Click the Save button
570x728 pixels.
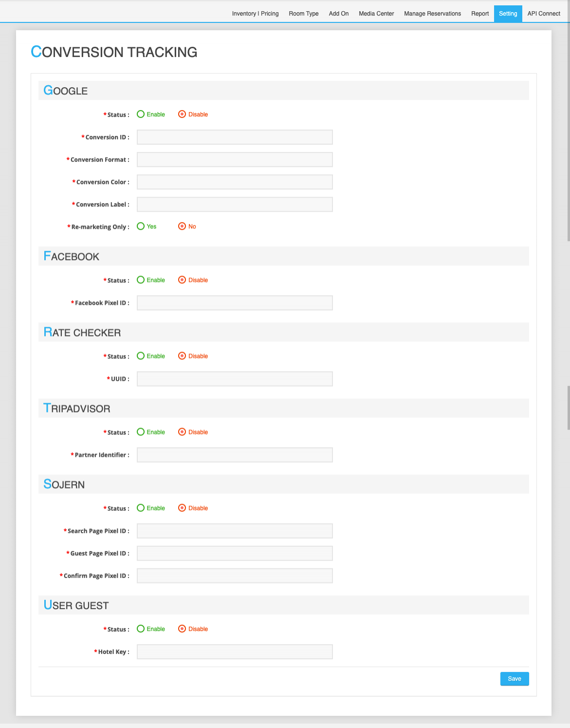pyautogui.click(x=514, y=679)
